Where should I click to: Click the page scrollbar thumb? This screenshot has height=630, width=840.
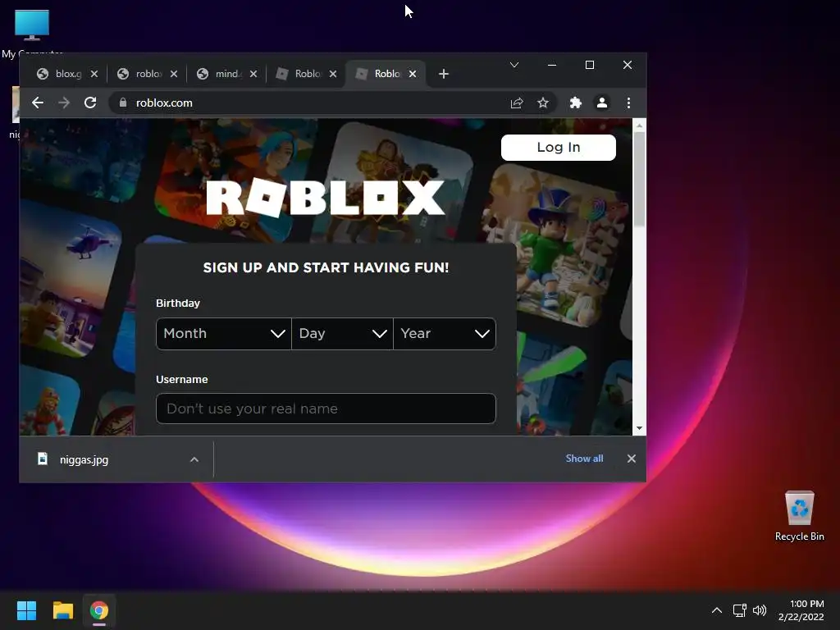click(x=639, y=180)
